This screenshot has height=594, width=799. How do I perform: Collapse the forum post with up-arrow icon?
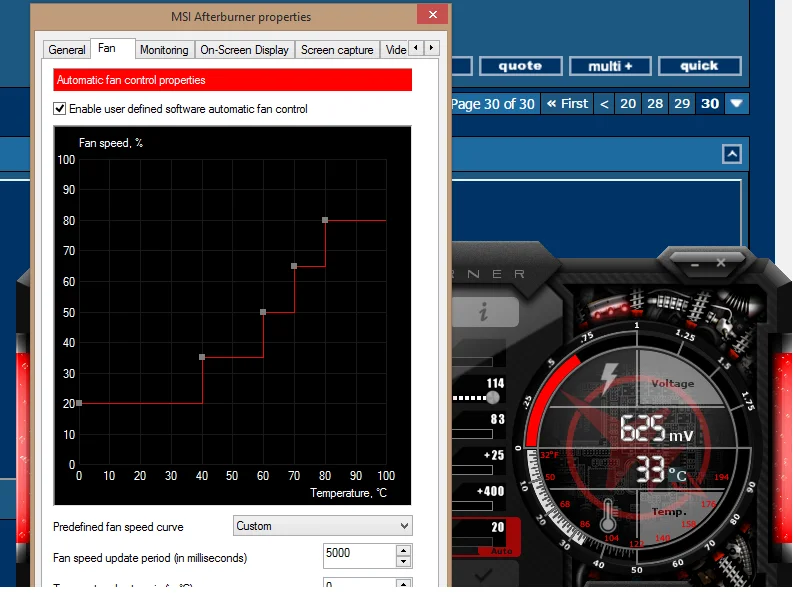732,154
